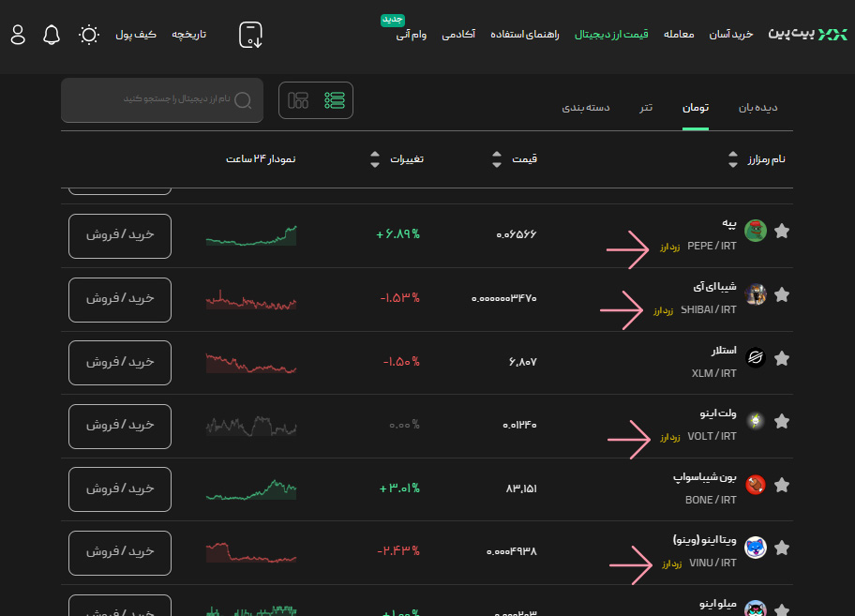Open خرید آسان in the top menu
Screen dimensions: 855x616
point(730,35)
